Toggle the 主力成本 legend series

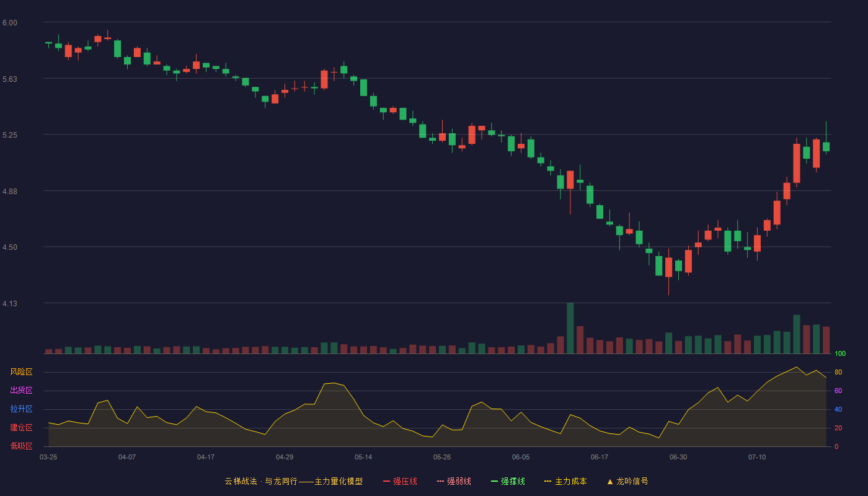coord(565,481)
